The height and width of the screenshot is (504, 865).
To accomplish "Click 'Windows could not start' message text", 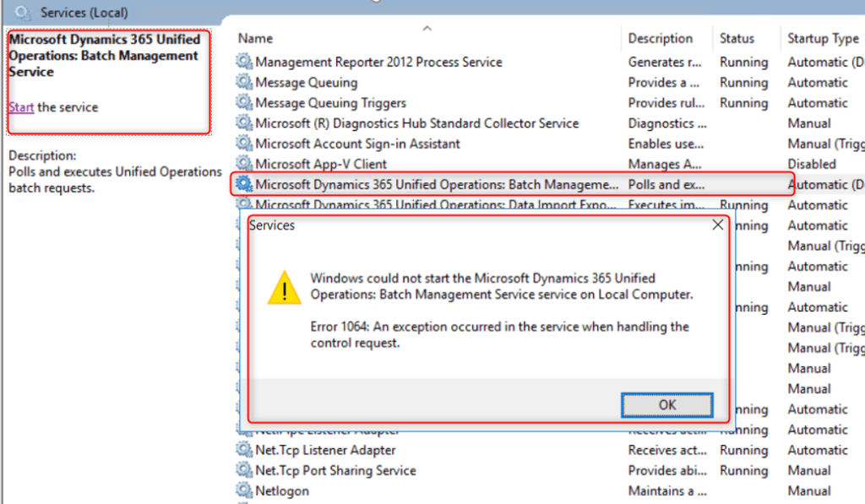I will pyautogui.click(x=502, y=286).
